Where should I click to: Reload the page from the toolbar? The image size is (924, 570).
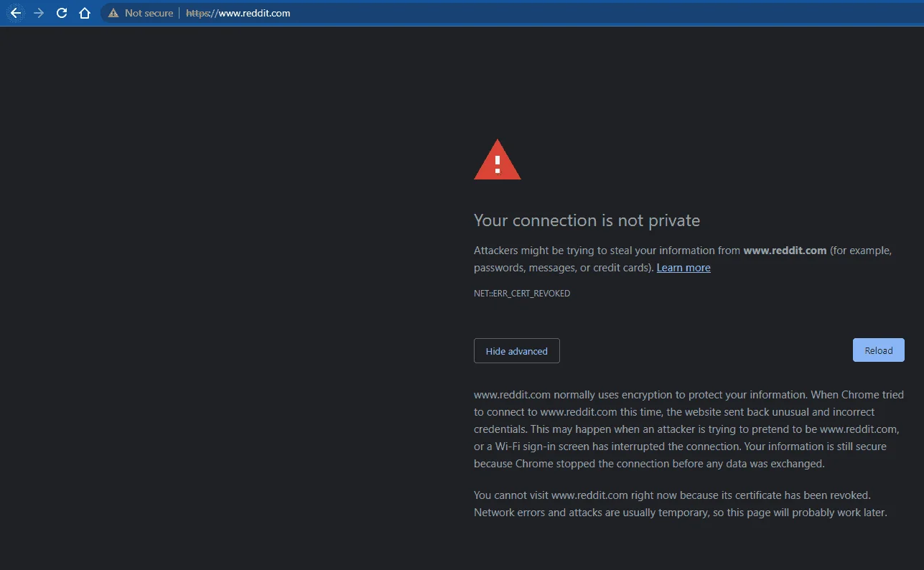[62, 13]
